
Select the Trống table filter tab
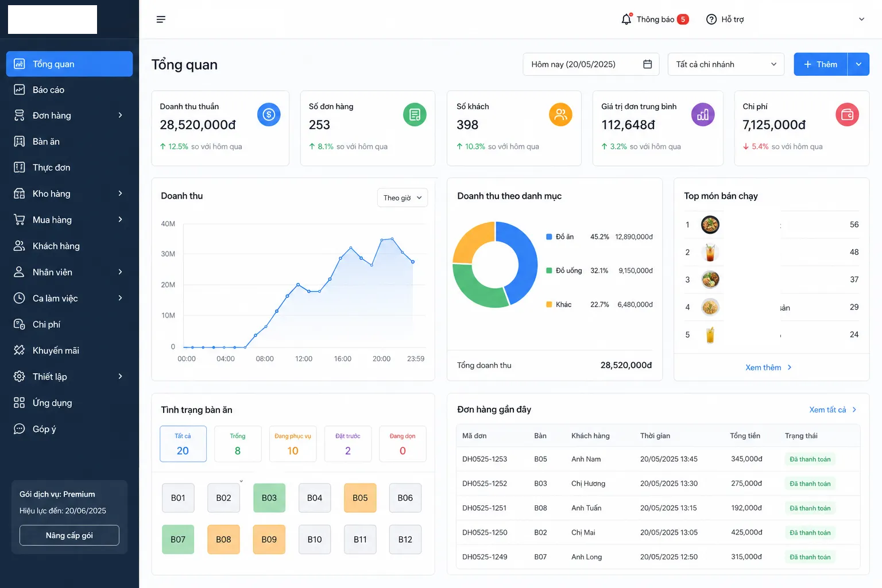click(238, 444)
